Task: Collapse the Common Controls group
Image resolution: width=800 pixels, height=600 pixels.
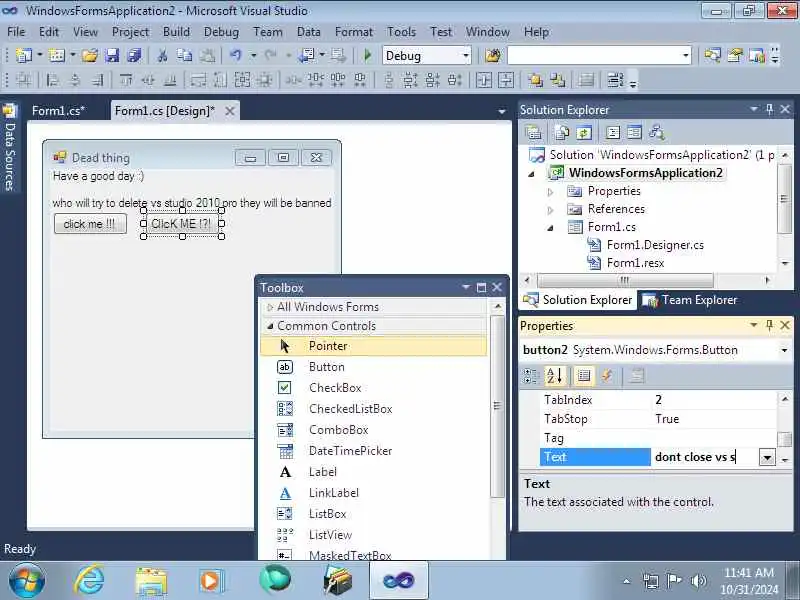Action: (x=270, y=326)
